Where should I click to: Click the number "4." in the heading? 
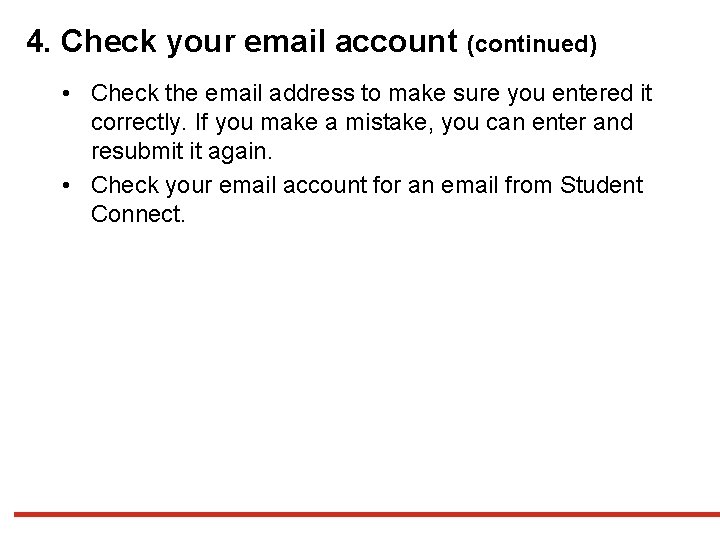point(40,42)
